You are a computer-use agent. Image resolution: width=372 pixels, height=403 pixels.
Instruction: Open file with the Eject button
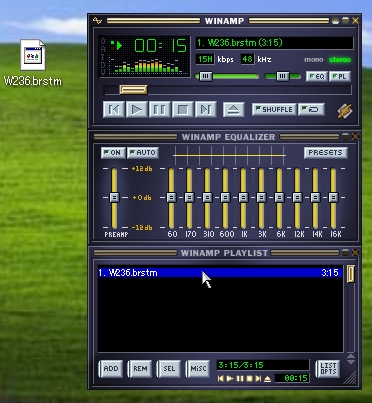click(234, 110)
